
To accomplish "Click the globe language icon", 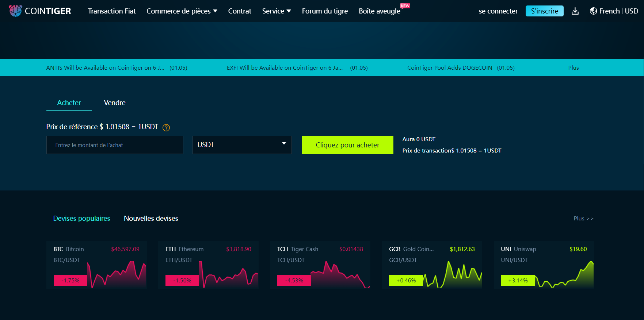I will tap(594, 11).
